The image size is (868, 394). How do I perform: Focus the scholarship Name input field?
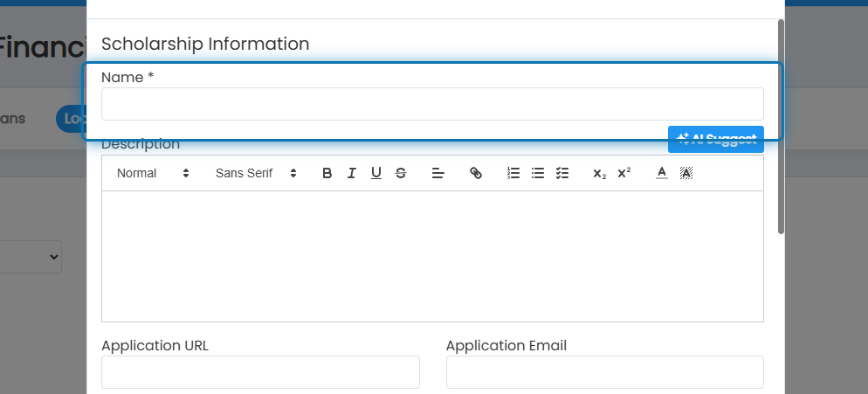432,104
